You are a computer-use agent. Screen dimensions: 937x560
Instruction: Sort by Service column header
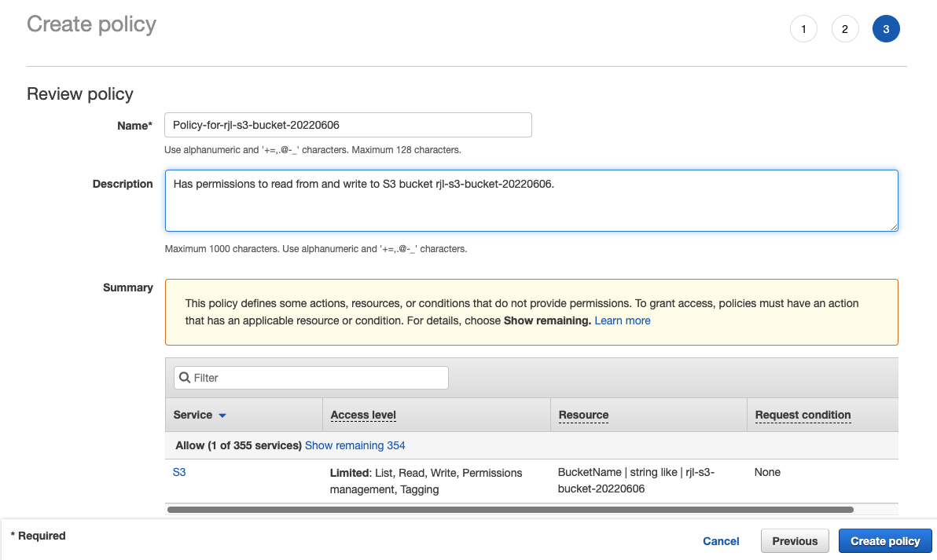click(193, 415)
